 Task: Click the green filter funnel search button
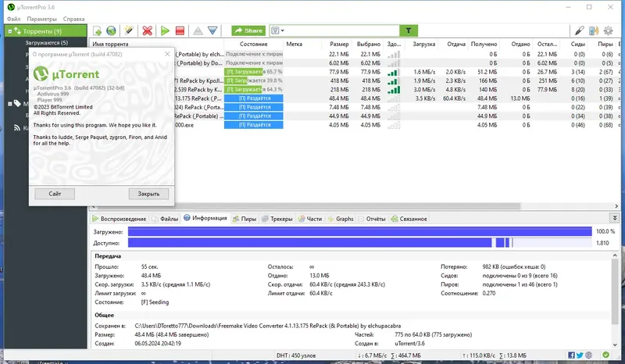pos(409,30)
